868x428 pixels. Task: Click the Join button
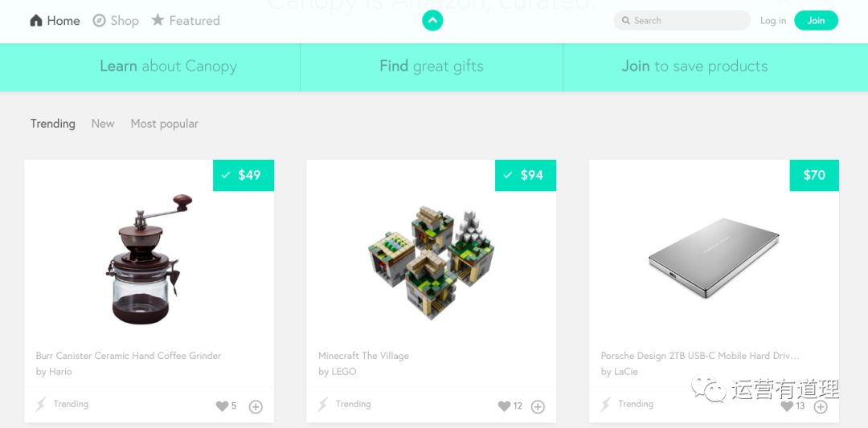coord(816,20)
